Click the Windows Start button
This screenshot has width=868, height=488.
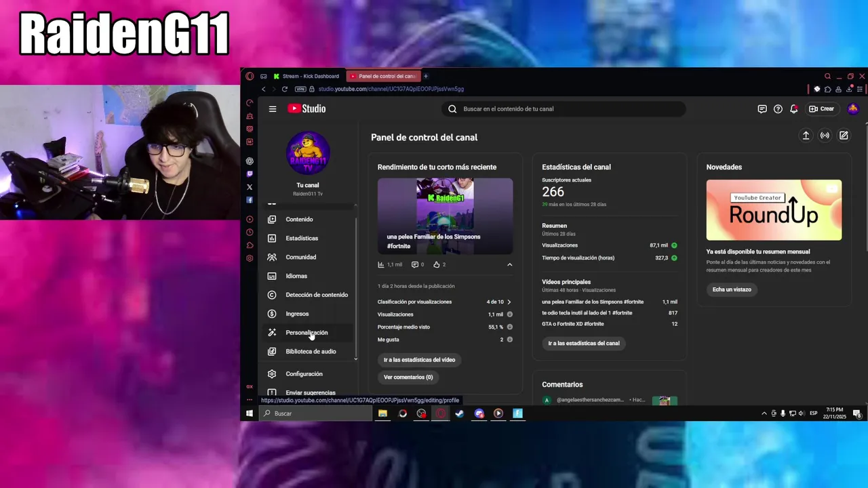point(250,413)
